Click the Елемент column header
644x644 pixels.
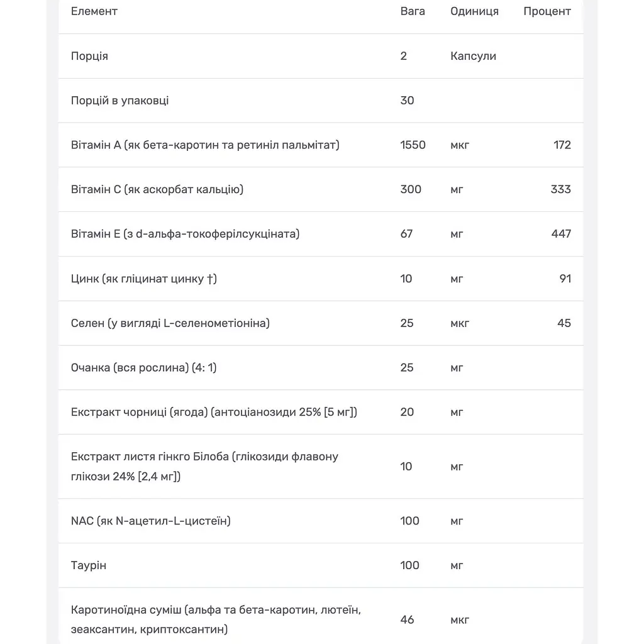(x=94, y=11)
